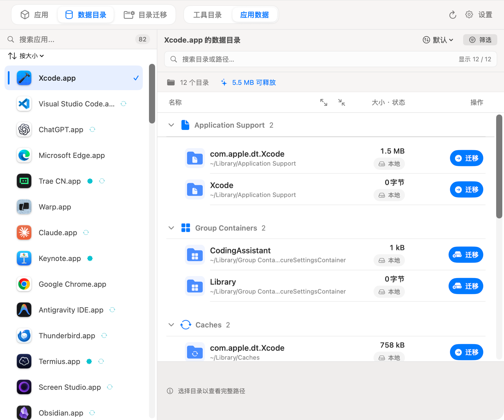Screen dimensions: 504x420
Task: Click 迁移 for com.apple.dt.Xcode in Application Support
Action: point(466,158)
